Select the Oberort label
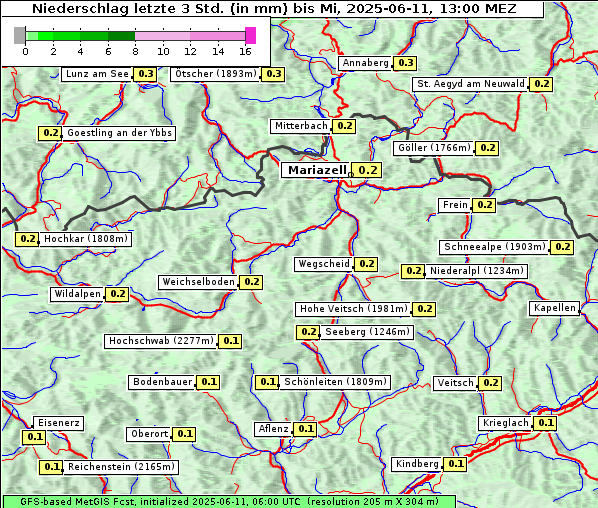This screenshot has height=508, width=598. pyautogui.click(x=149, y=434)
